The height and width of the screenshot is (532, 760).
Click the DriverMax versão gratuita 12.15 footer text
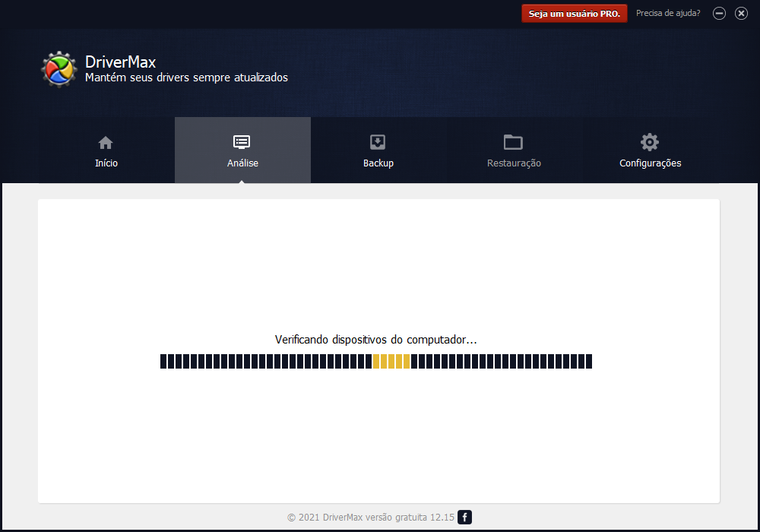pos(370,518)
